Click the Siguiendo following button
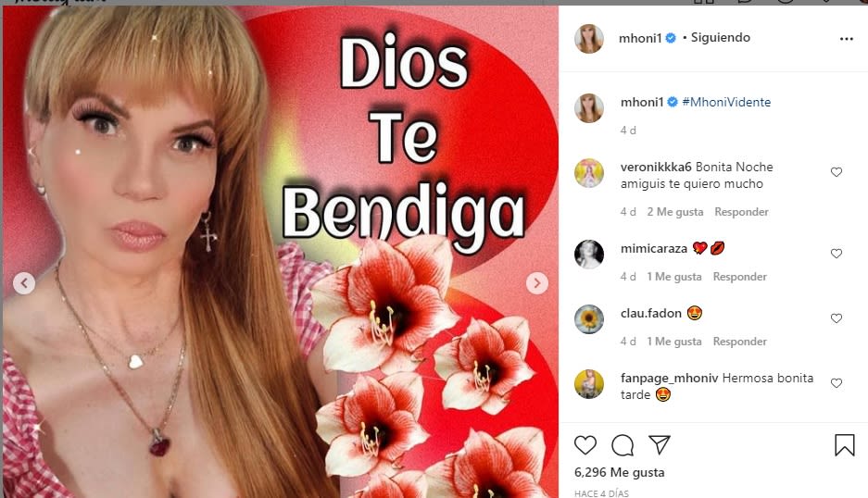 click(720, 38)
